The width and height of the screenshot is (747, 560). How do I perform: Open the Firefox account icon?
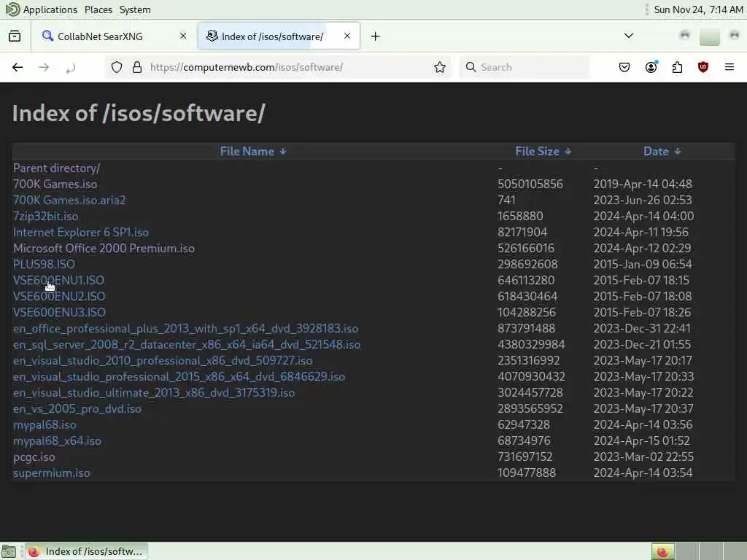(x=651, y=67)
